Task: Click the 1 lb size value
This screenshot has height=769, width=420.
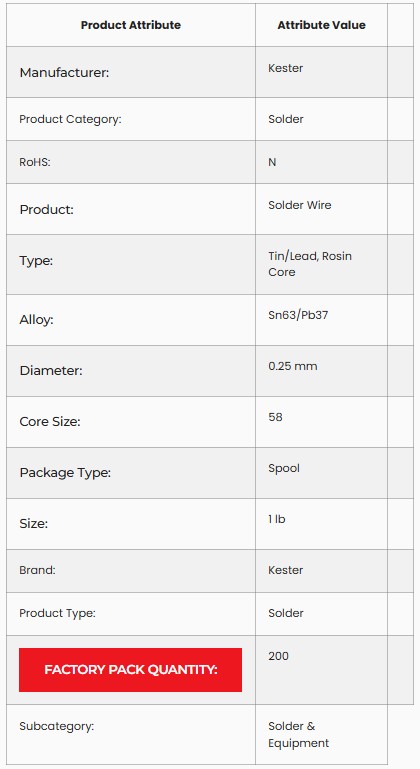Action: coord(277,519)
